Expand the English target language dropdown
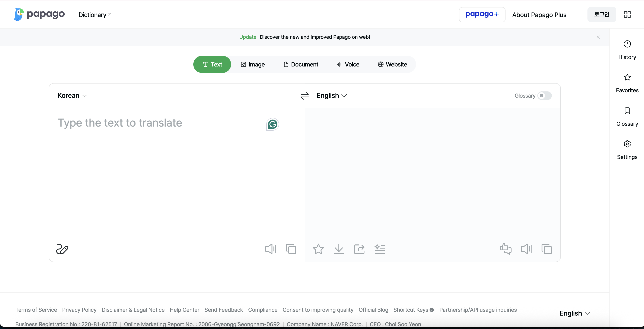Screen dimensions: 644x329 [x=332, y=96]
